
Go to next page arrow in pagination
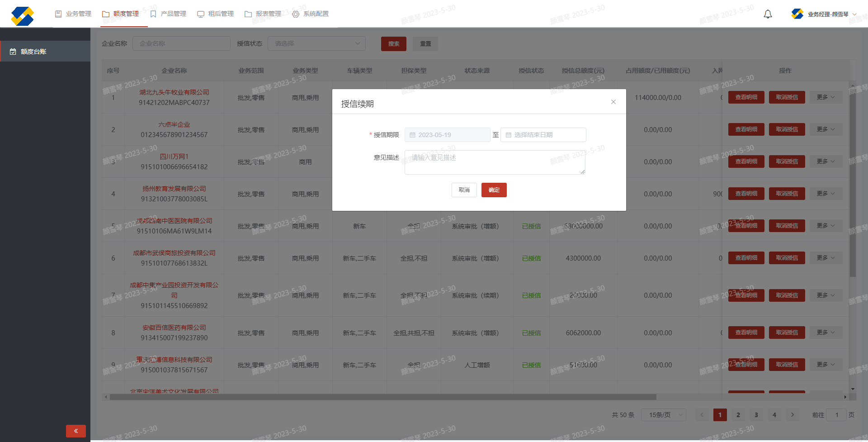(x=792, y=414)
